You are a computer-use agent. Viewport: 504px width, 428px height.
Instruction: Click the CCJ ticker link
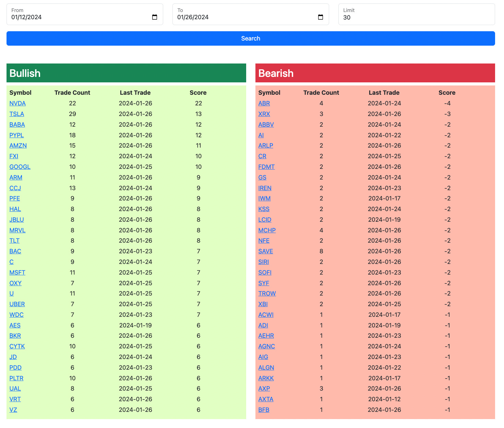(x=15, y=188)
